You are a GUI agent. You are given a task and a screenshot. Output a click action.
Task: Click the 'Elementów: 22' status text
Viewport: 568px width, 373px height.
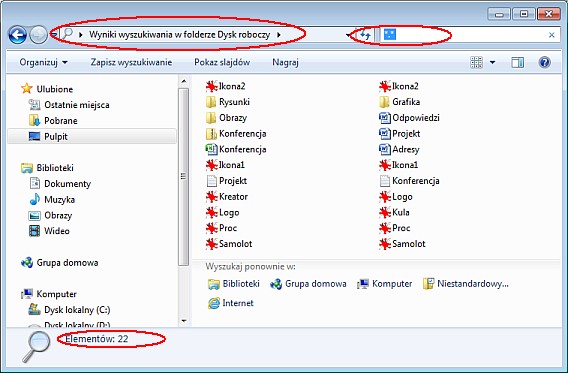[x=97, y=339]
